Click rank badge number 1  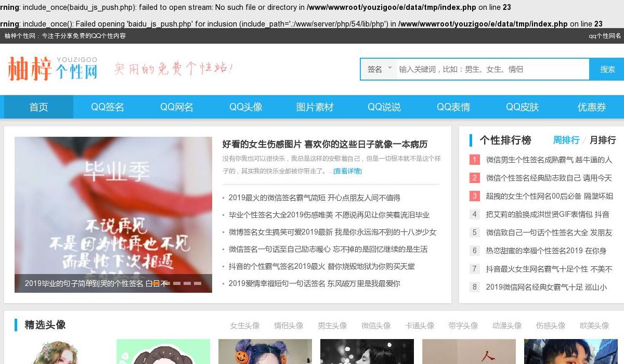[474, 160]
